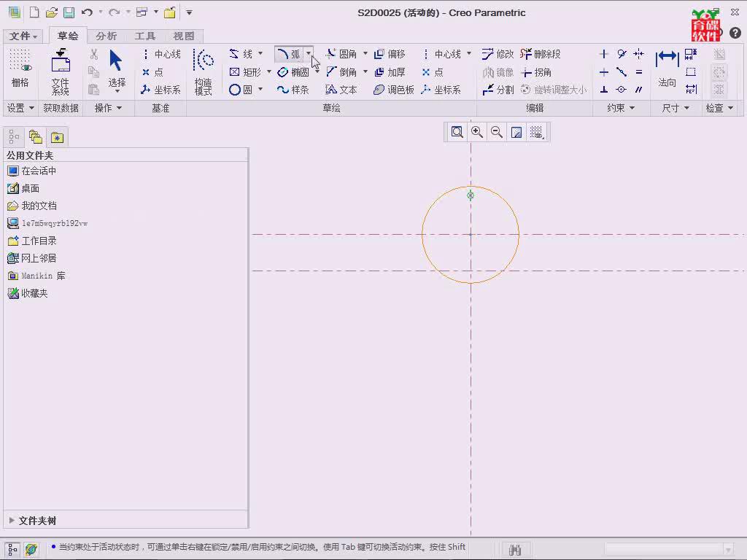Pick the Spline (样条) tool
747x560 pixels.
(x=293, y=90)
